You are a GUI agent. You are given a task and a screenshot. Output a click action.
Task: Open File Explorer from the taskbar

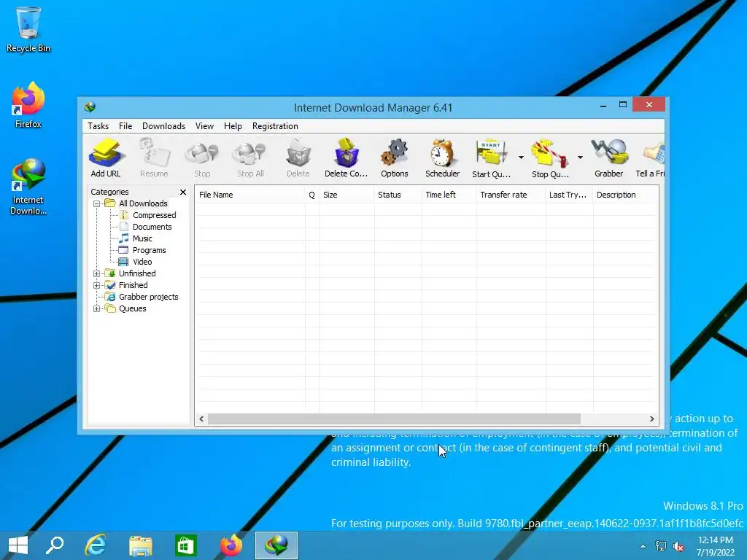point(141,545)
